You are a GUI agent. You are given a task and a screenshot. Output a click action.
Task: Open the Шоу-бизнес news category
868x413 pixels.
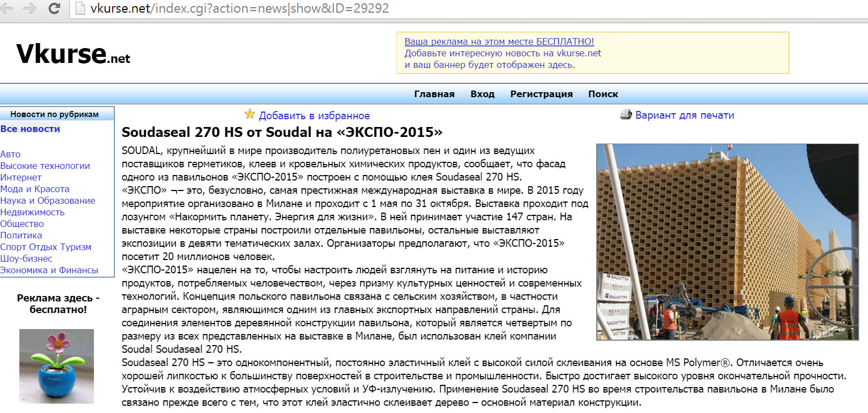(x=26, y=258)
